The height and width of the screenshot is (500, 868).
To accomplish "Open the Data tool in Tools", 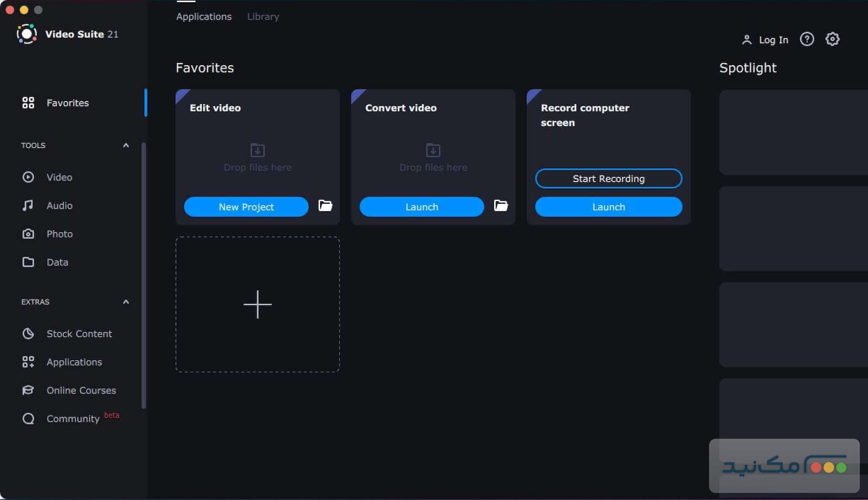I will coord(57,262).
